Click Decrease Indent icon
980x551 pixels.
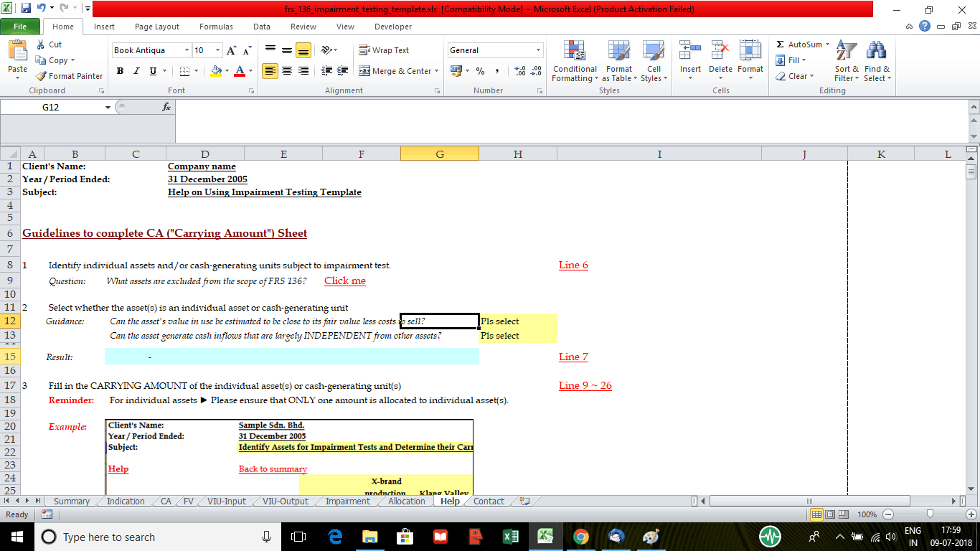[x=326, y=71]
